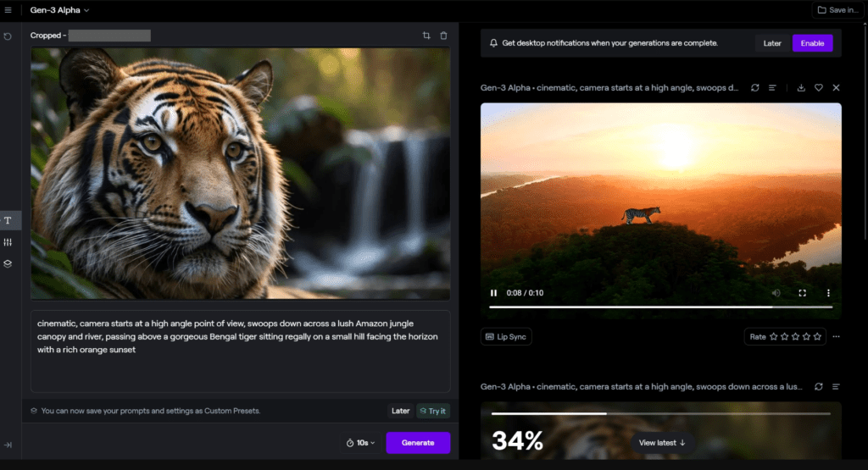Download the generated tiger video

tap(801, 88)
